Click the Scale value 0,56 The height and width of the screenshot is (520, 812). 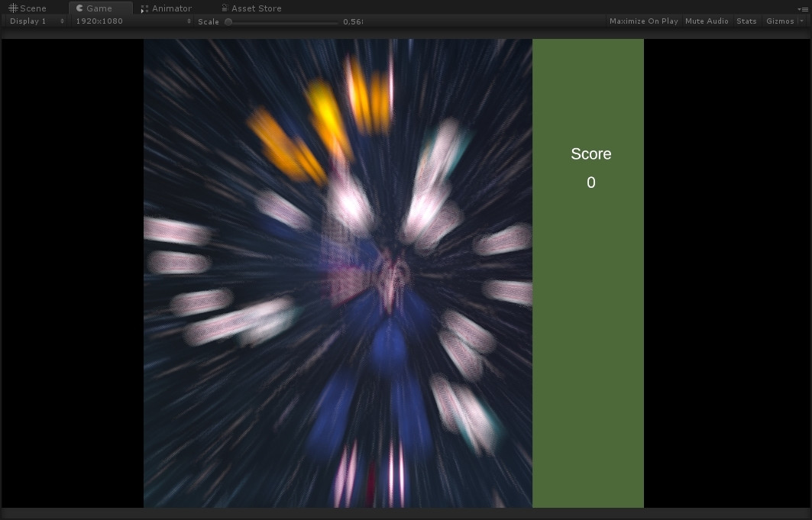tap(353, 21)
